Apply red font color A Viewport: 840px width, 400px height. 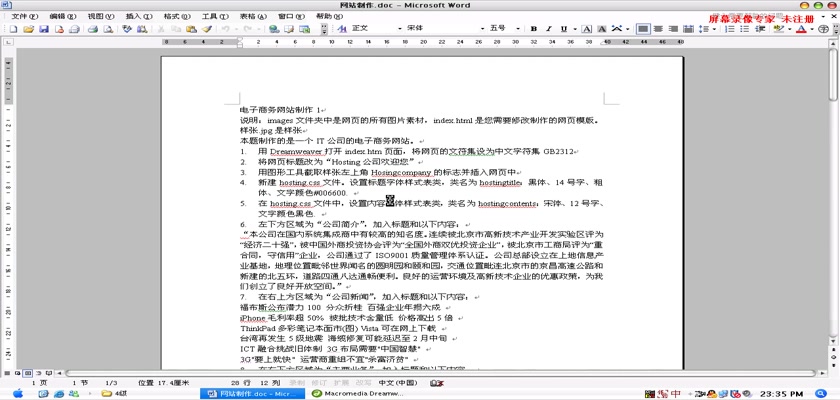[x=801, y=28]
